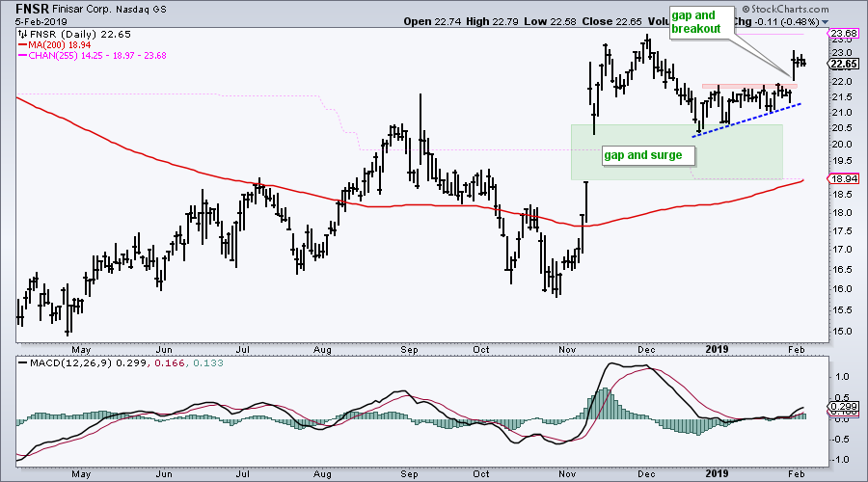Click the StockCharts.com copyright label
The width and height of the screenshot is (868, 482).
point(785,9)
